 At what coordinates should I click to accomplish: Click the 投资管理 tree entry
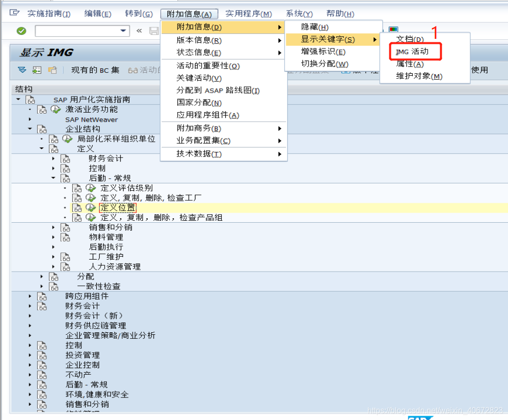point(82,355)
